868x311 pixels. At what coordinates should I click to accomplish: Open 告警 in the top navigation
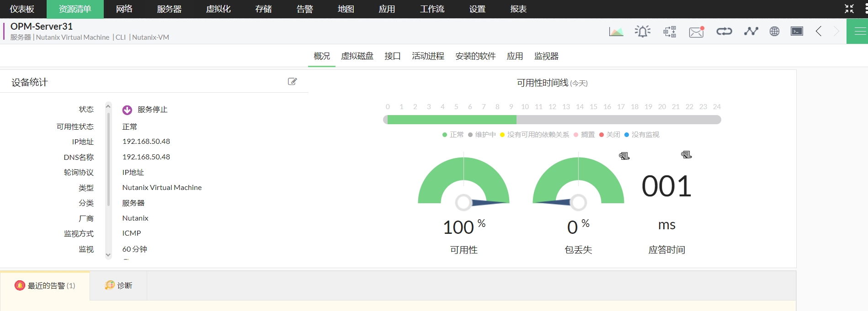coord(305,9)
